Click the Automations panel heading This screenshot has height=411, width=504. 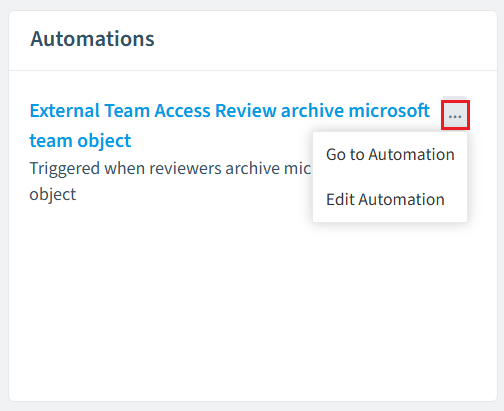point(92,39)
